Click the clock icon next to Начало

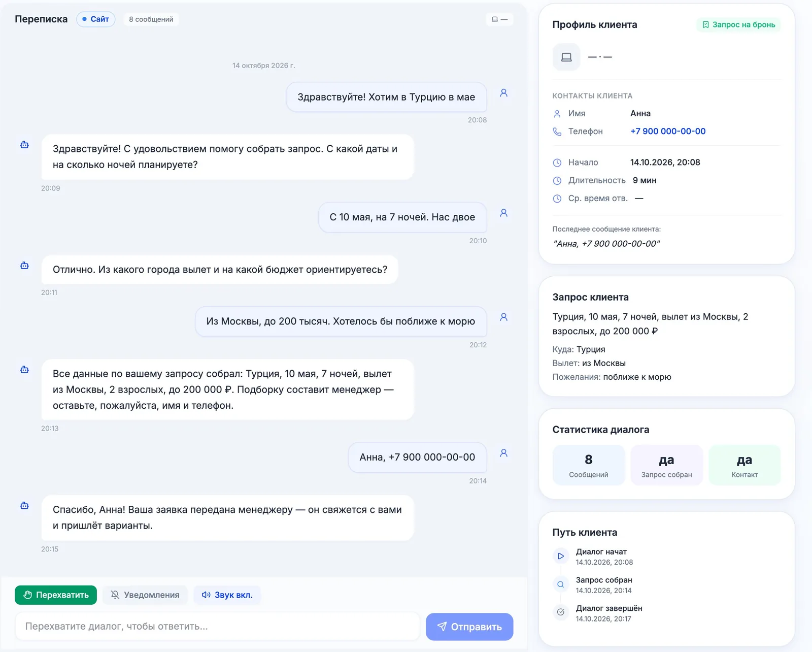coord(557,163)
